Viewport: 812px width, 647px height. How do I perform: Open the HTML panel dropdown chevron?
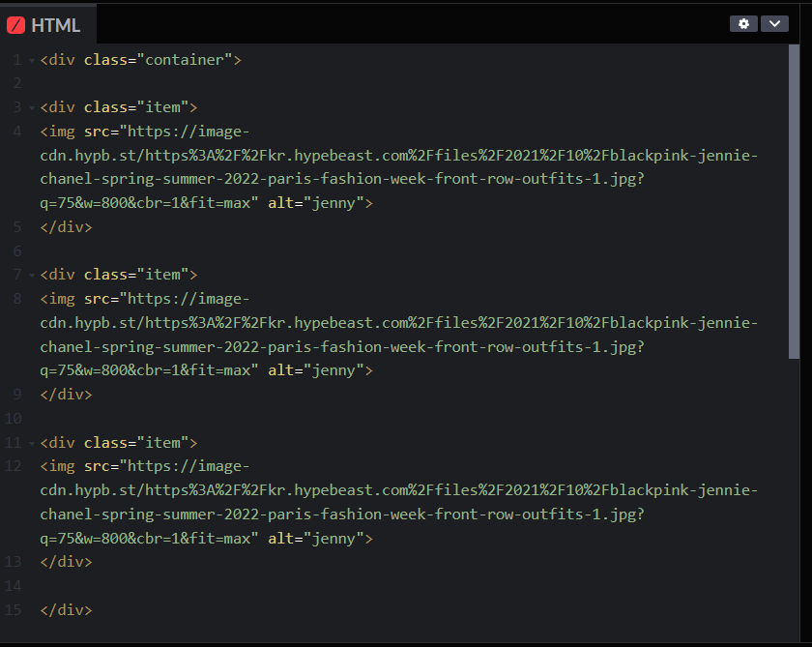pos(774,24)
